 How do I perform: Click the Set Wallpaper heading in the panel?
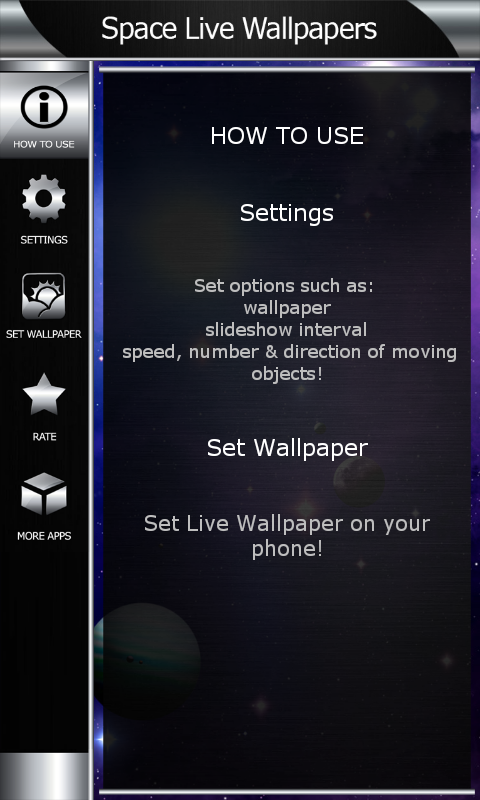coord(287,448)
